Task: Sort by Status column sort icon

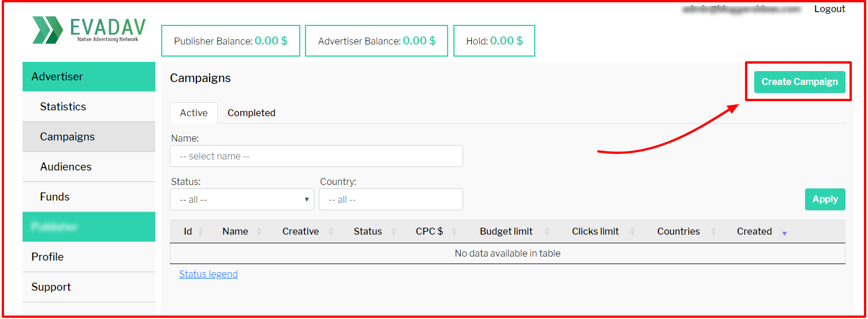Action: [393, 232]
